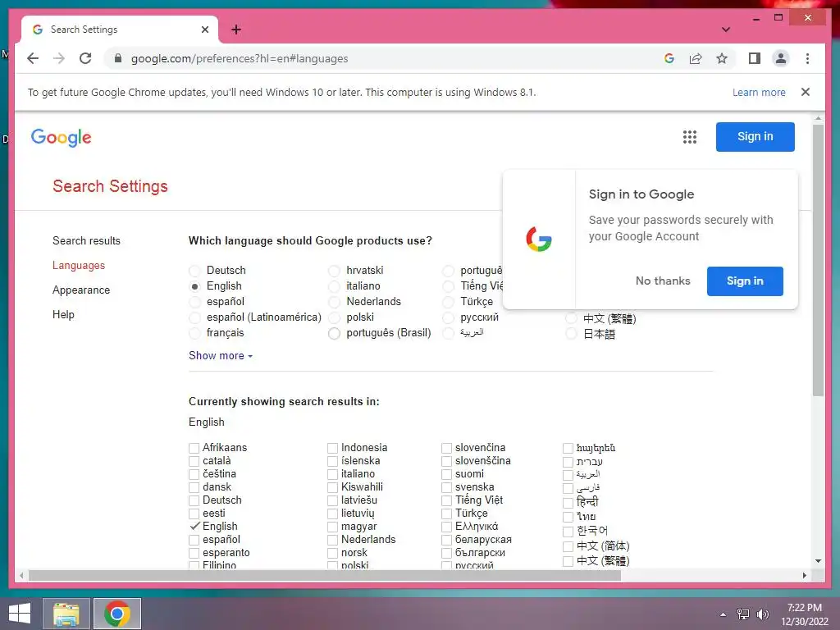
Task: Reload the current page
Action: [85, 58]
